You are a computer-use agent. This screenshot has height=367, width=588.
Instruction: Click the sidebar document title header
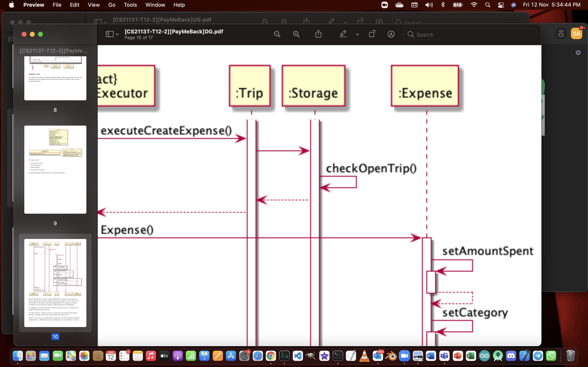tap(54, 51)
